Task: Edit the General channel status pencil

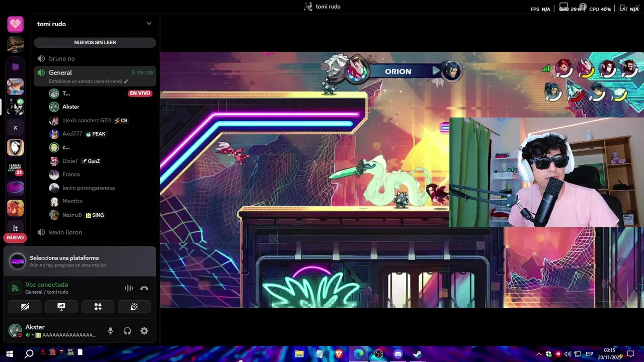Action: pyautogui.click(x=126, y=81)
